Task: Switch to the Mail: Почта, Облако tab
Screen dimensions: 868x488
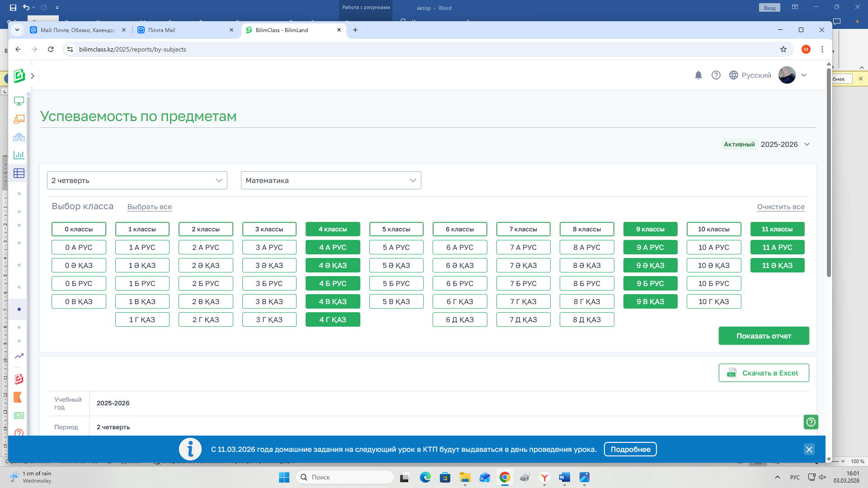Action: 77,30
